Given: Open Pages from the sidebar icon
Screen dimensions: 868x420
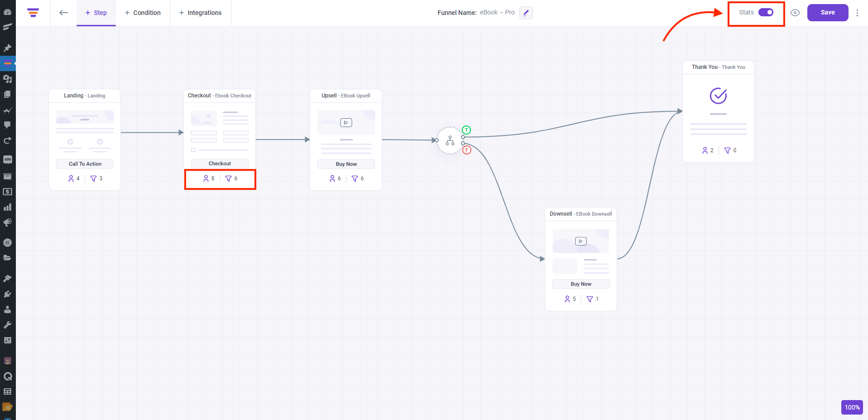Looking at the screenshot, I should tap(7, 94).
